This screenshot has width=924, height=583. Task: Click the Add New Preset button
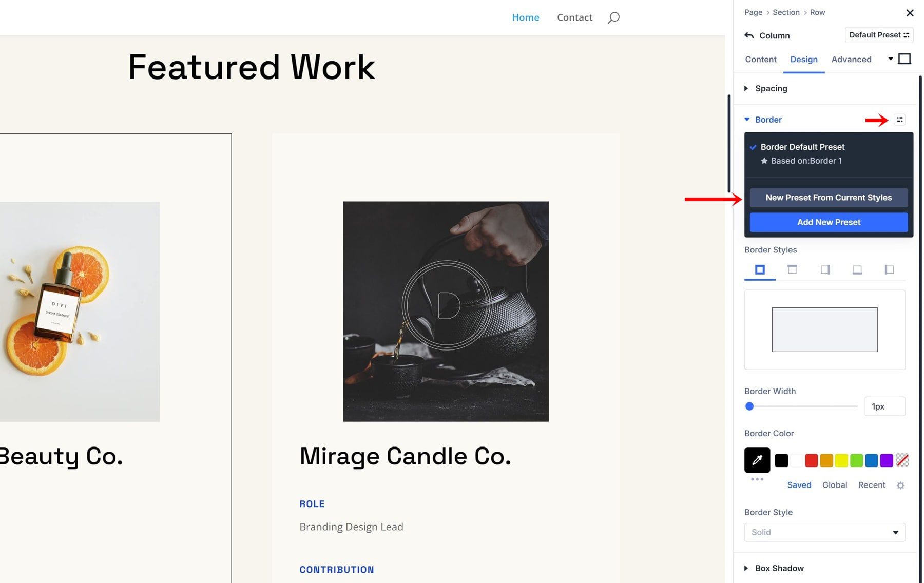[829, 222]
